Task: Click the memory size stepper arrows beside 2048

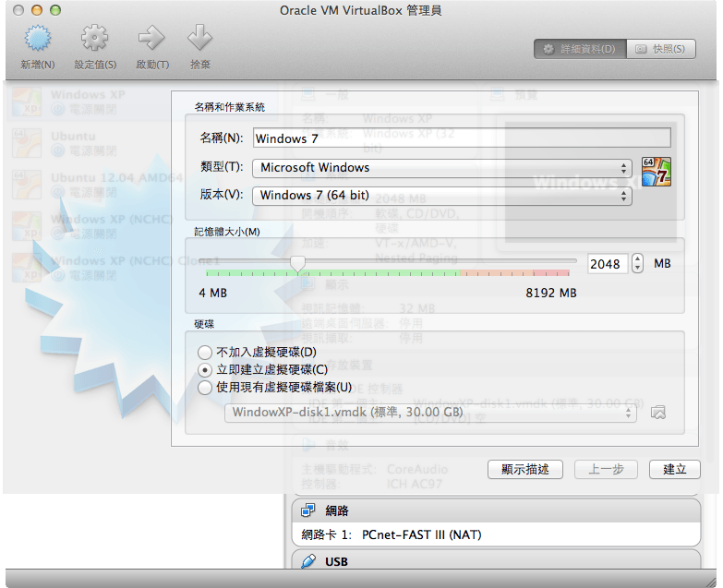Action: 637,264
